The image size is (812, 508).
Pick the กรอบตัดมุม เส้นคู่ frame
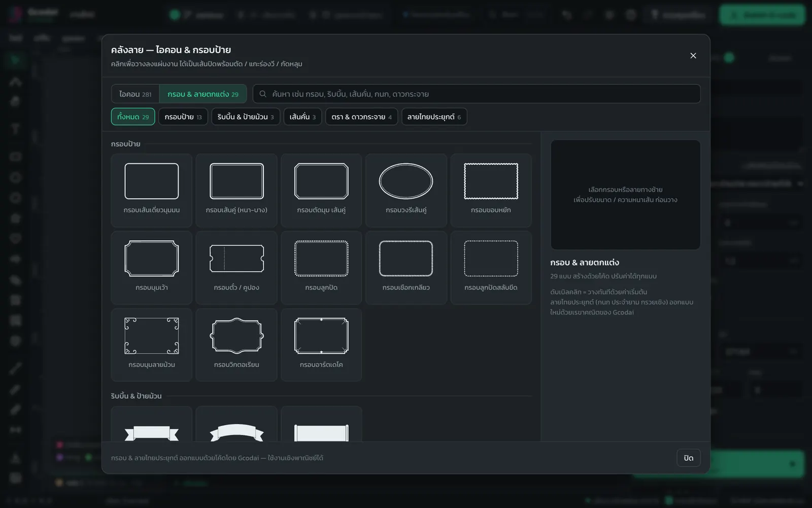321,190
